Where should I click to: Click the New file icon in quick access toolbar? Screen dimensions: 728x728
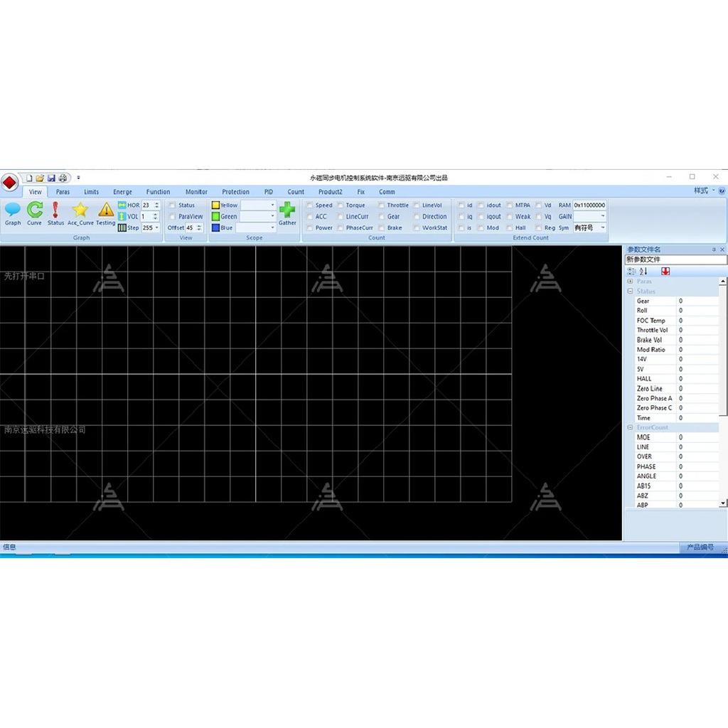pyautogui.click(x=28, y=178)
